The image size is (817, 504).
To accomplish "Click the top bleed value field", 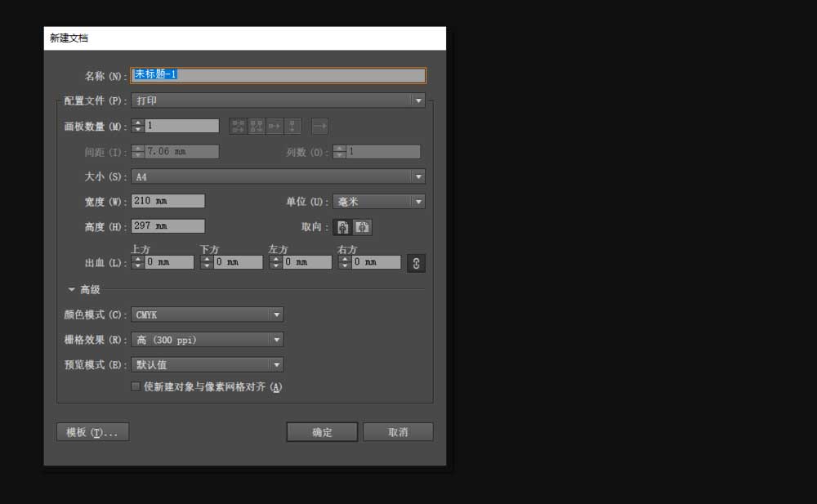I will pos(169,262).
